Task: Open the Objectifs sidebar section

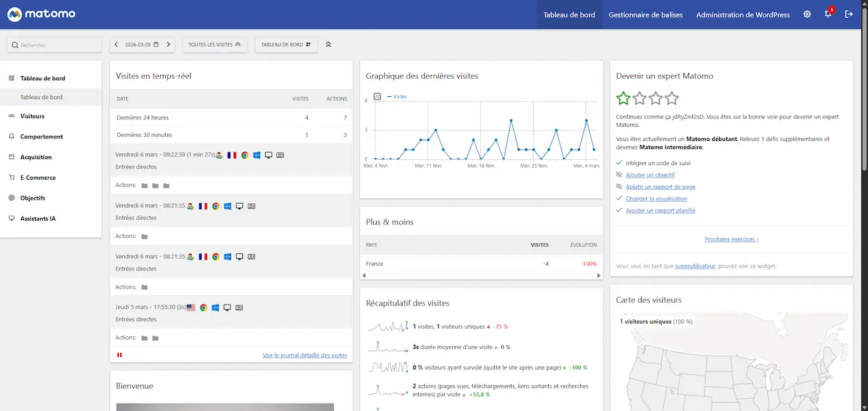Action: coord(33,198)
